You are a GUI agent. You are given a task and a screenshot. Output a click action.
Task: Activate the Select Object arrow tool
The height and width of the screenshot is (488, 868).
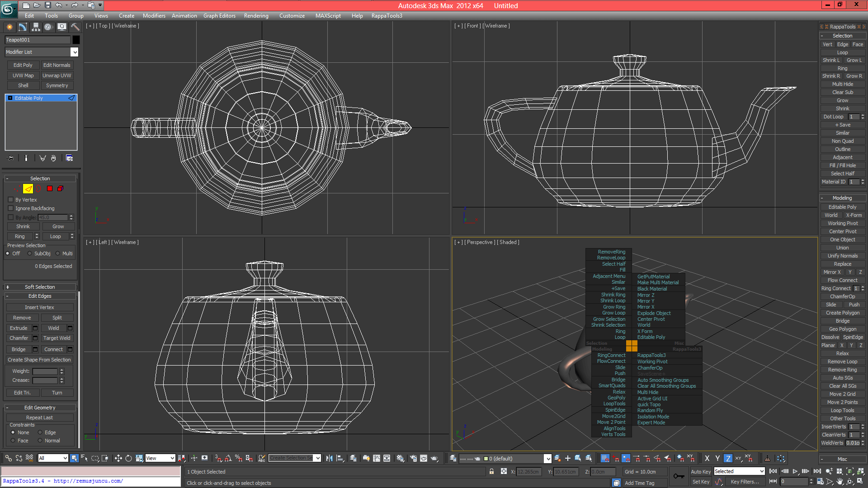tap(74, 458)
